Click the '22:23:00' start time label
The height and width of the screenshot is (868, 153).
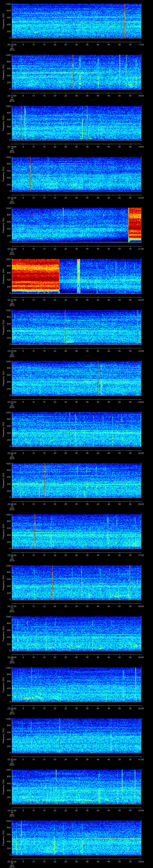[12, 402]
